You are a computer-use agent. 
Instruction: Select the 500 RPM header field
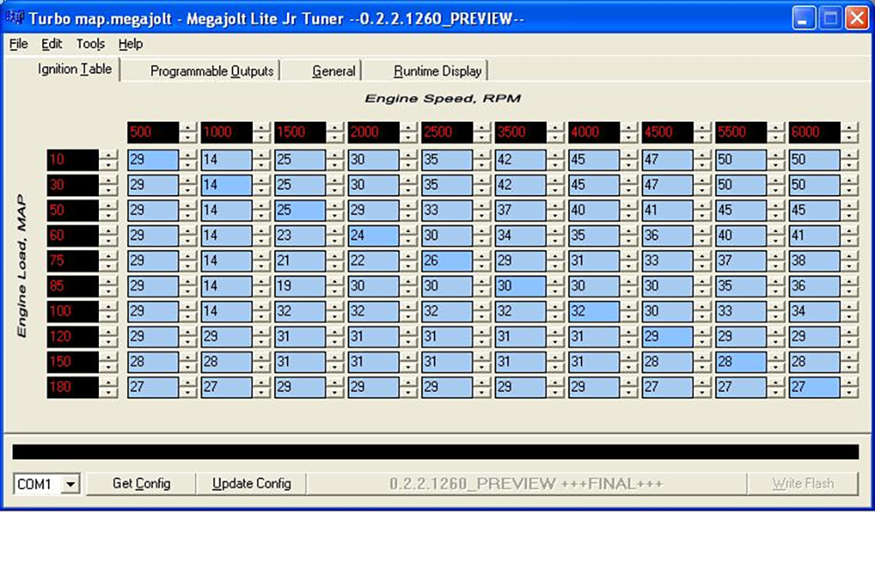tap(152, 132)
